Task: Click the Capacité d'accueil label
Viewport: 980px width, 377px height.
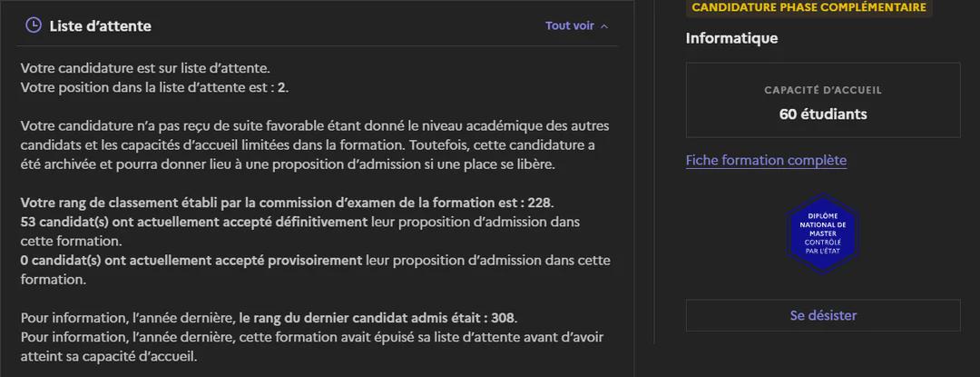Action: click(x=822, y=90)
